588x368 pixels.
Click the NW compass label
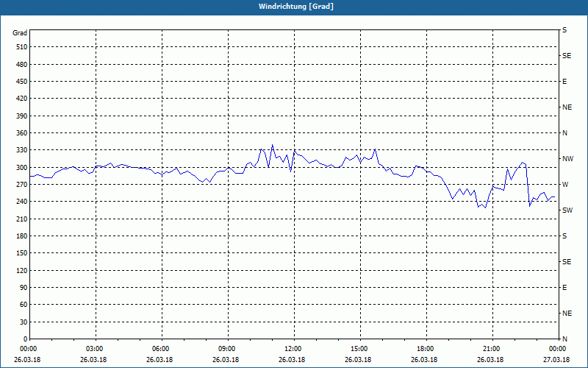coord(567,159)
